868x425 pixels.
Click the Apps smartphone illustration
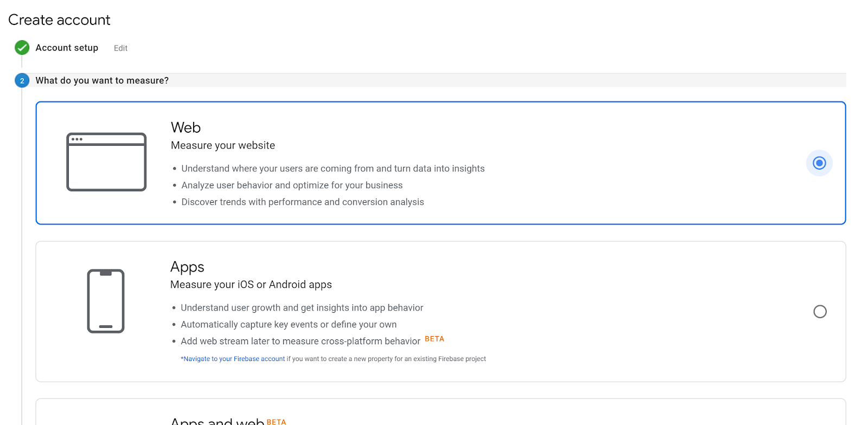pyautogui.click(x=106, y=301)
